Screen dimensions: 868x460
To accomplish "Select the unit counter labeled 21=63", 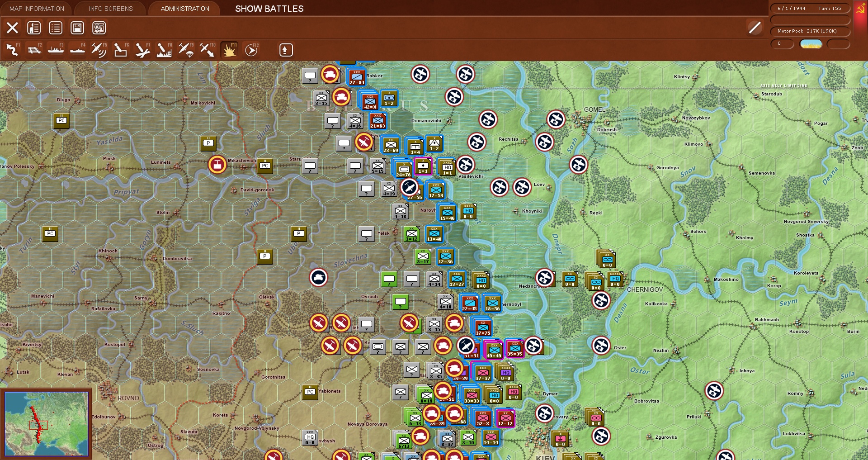I will point(378,121).
